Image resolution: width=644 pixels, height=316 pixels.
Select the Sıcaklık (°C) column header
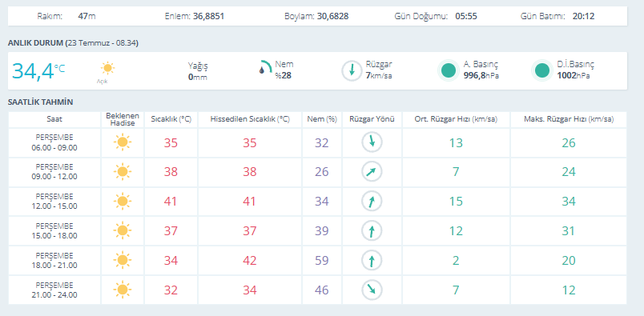(x=171, y=119)
